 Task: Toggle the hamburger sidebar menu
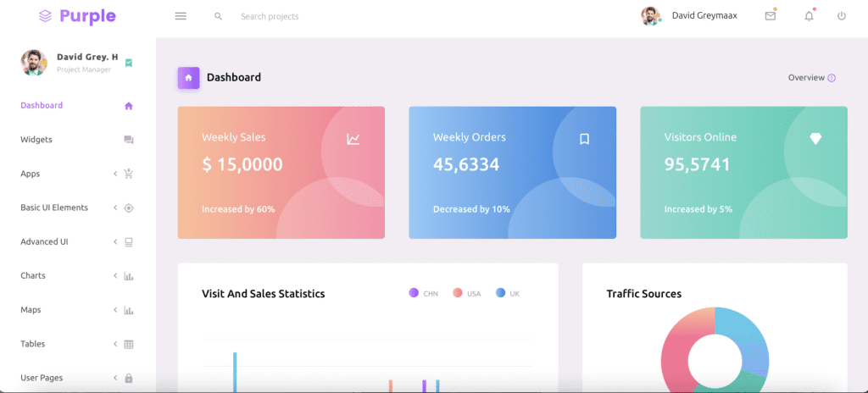(181, 16)
